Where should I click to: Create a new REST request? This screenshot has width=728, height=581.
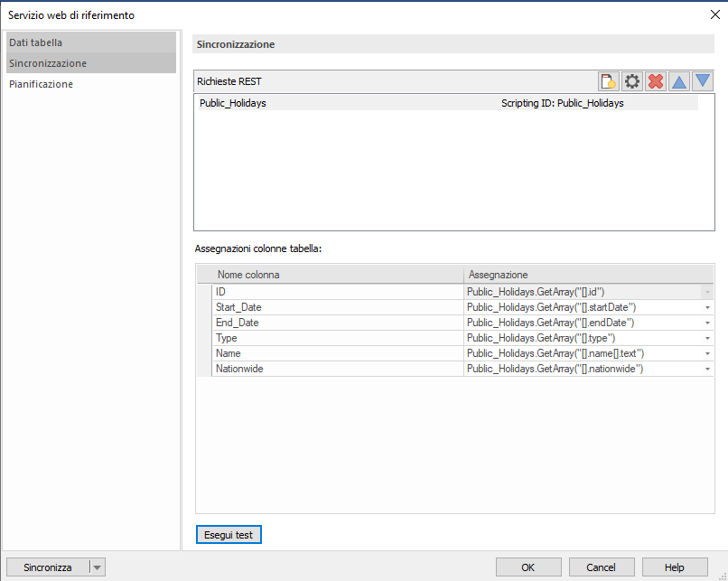(x=608, y=80)
